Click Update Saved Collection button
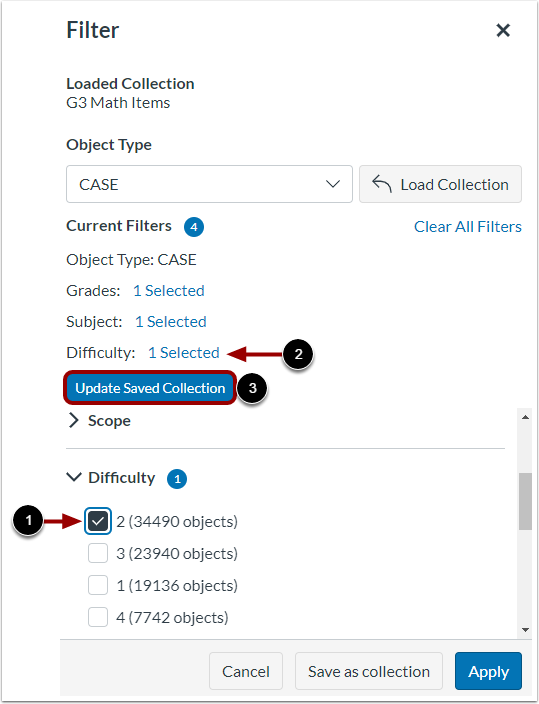This screenshot has height=704, width=539. 150,388
